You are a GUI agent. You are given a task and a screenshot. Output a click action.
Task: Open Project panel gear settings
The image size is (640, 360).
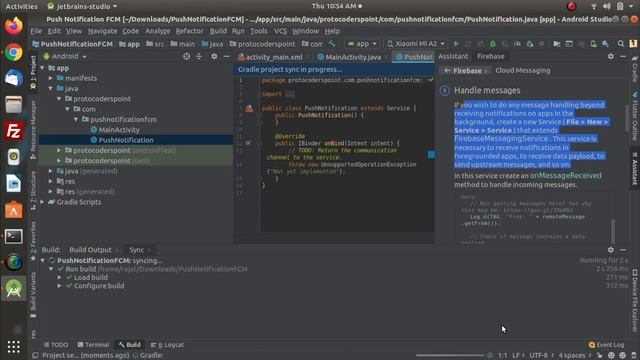(x=214, y=56)
